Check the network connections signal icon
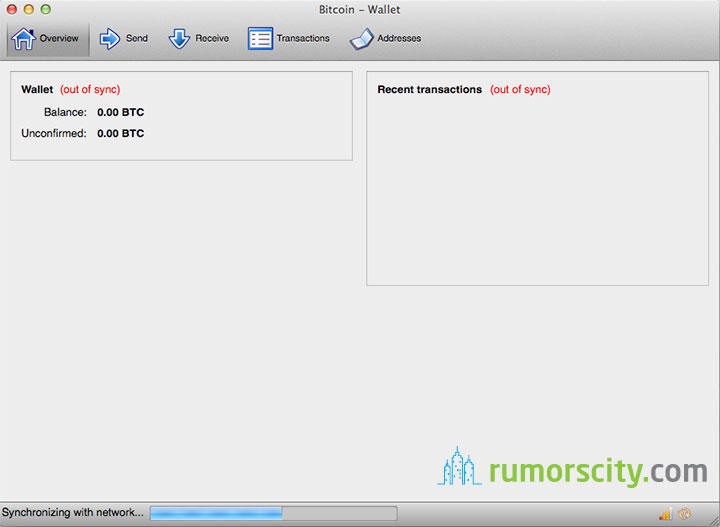This screenshot has width=720, height=527. [665, 514]
